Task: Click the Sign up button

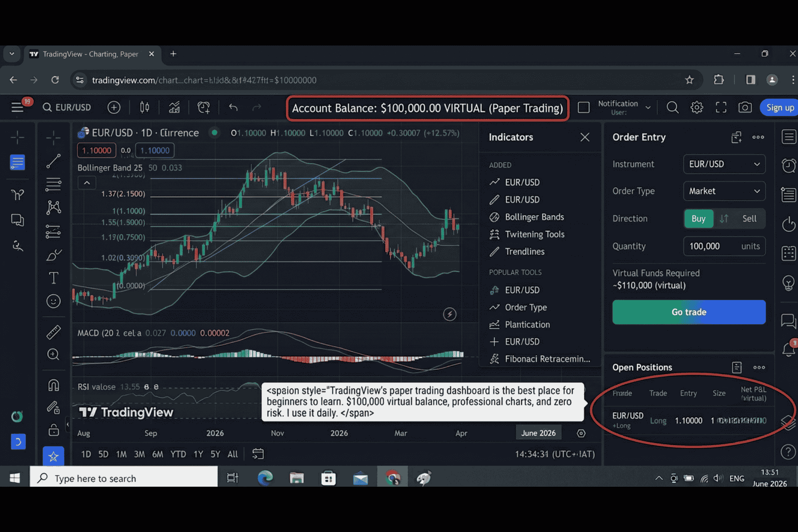Action: tap(779, 108)
